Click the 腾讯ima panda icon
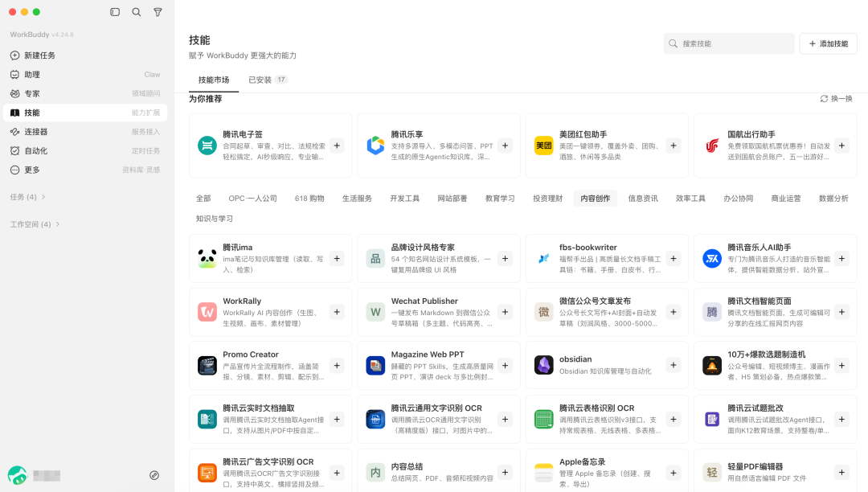868x492 pixels. tap(207, 258)
